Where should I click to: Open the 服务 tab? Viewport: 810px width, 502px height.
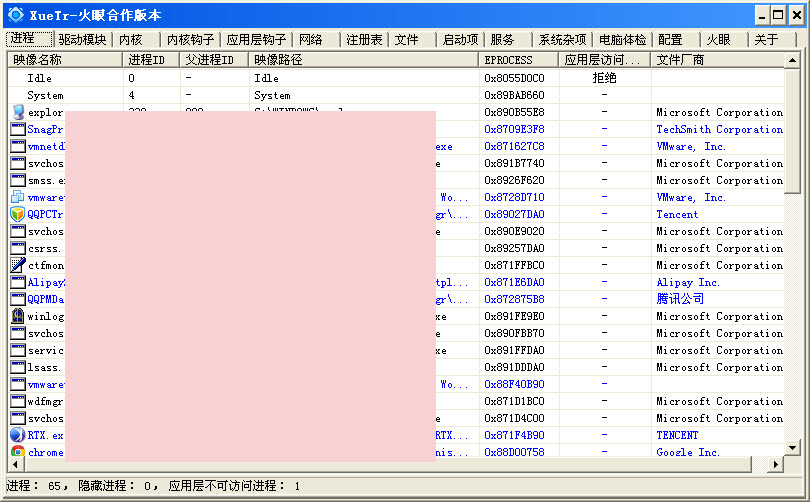508,39
